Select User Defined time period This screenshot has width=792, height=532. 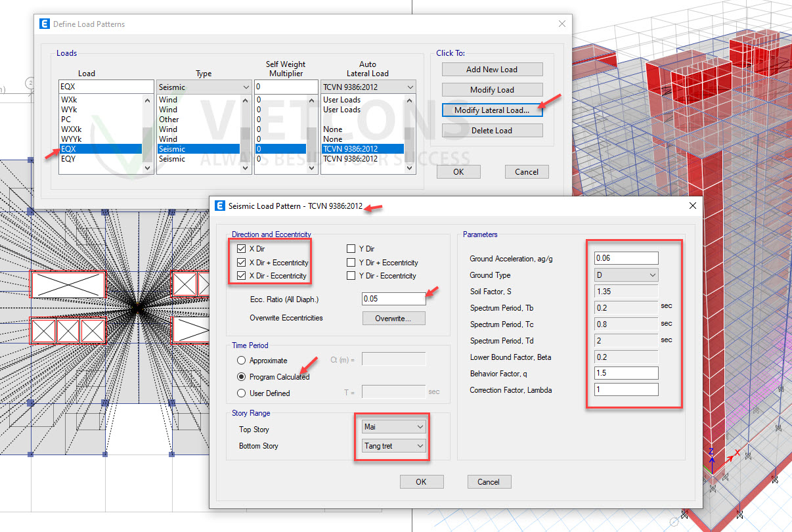241,393
